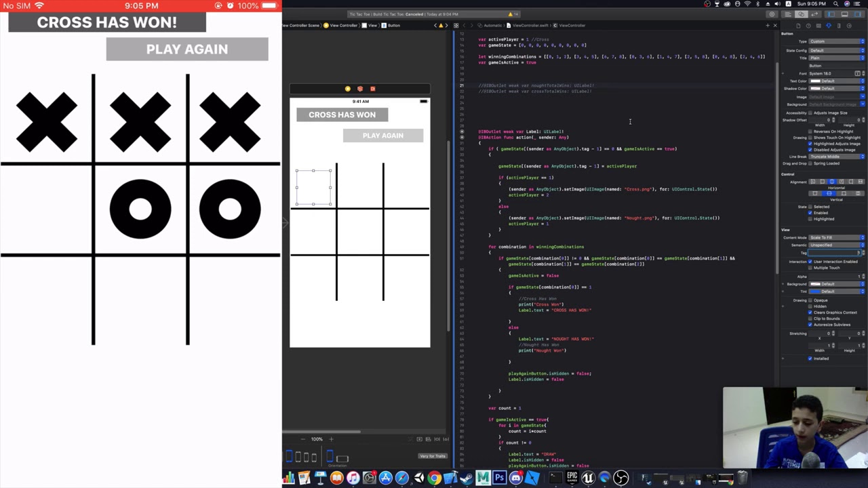This screenshot has width=868, height=488.
Task: Enable Reverses On Highlight checkbox
Action: point(810,131)
